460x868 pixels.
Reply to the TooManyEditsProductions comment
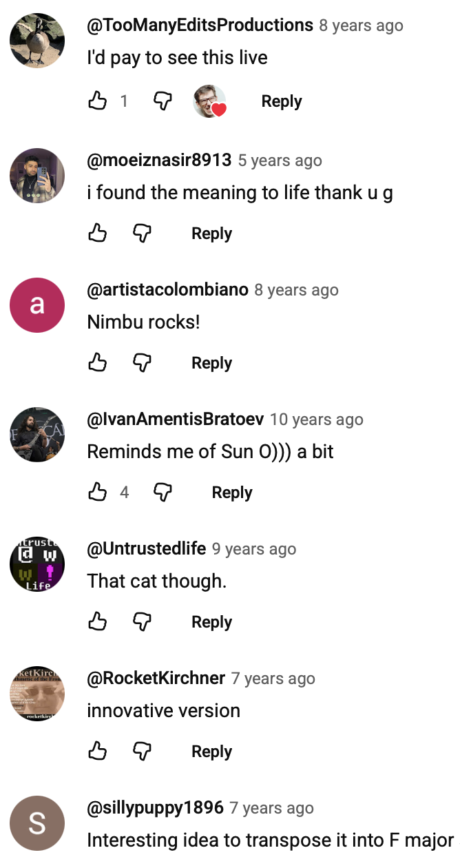281,101
